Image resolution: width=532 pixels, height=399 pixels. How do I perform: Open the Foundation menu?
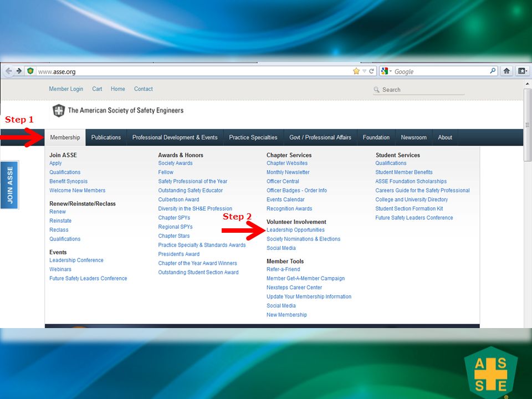(x=376, y=137)
